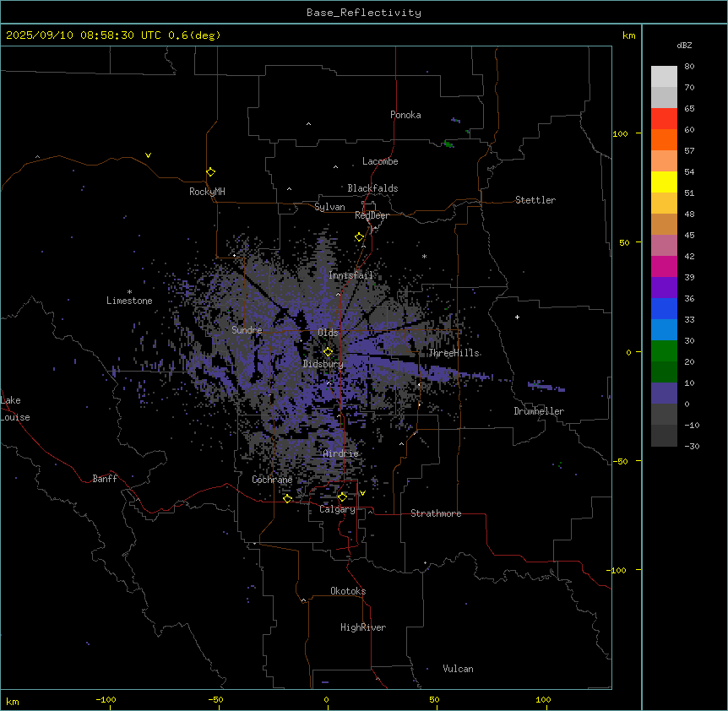Click the yellow diamond marker south of RedDeer
The image size is (728, 711).
pyautogui.click(x=360, y=237)
